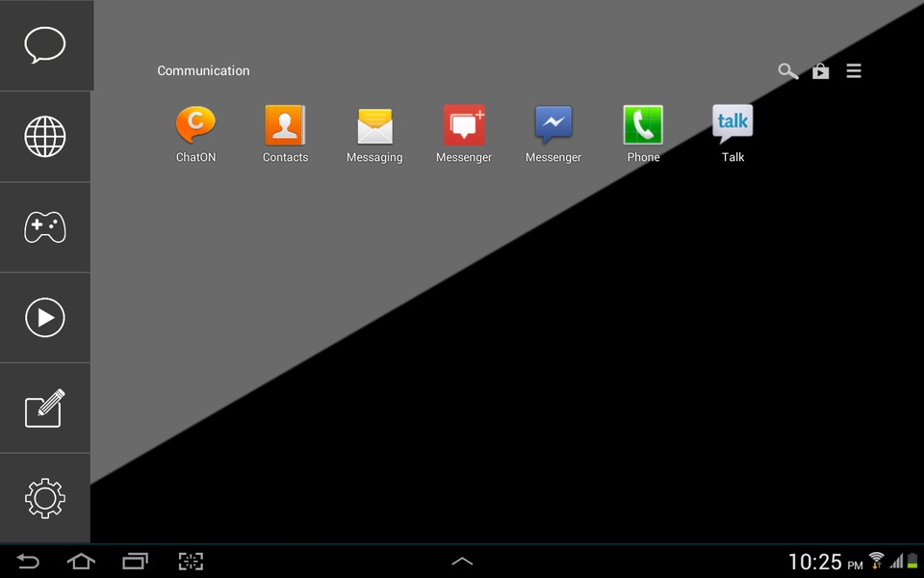
Task: Open recent apps from navigation bar
Action: click(x=135, y=561)
